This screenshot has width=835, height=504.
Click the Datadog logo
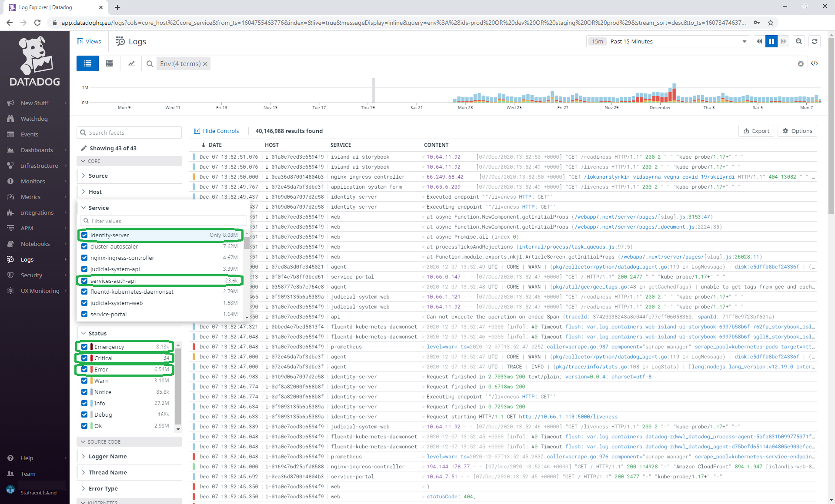pos(35,61)
